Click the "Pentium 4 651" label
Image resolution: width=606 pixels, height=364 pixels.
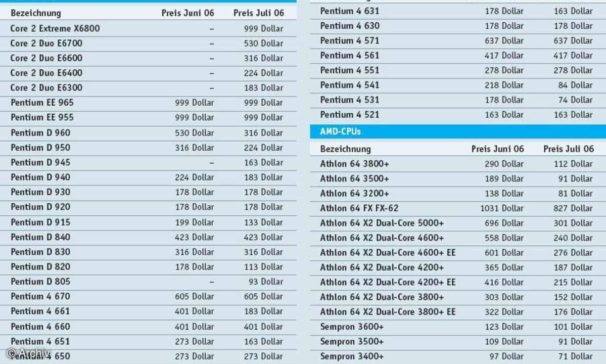tap(40, 341)
